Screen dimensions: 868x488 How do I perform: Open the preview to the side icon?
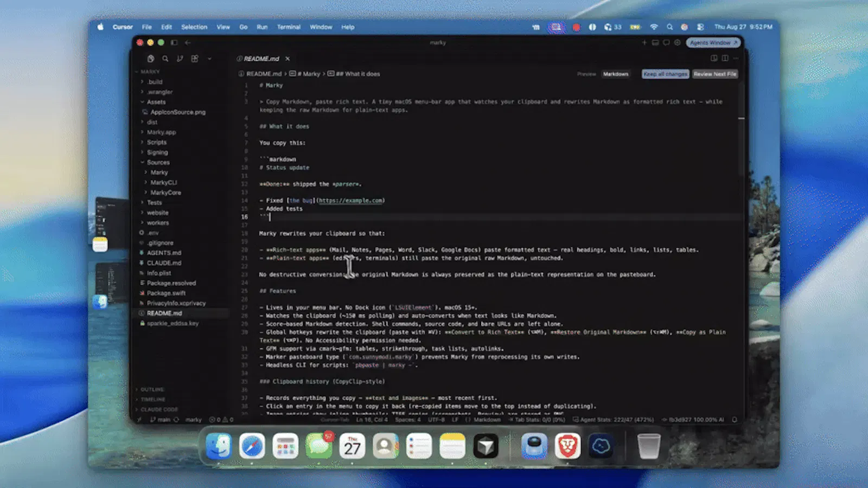click(714, 58)
